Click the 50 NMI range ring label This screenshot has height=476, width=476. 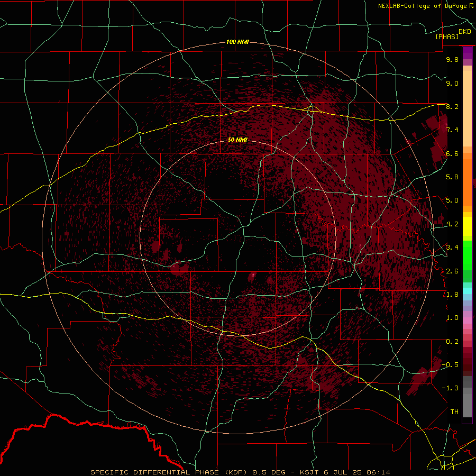click(237, 140)
